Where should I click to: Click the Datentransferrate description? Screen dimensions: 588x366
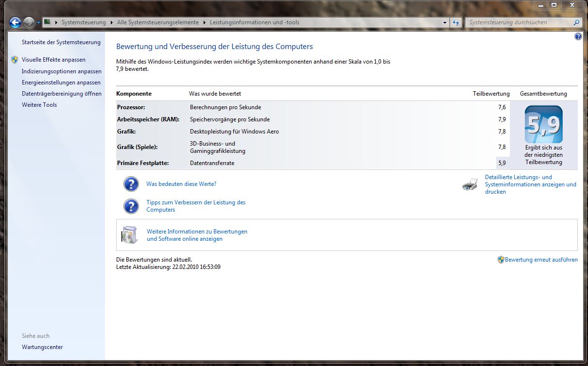click(x=212, y=163)
